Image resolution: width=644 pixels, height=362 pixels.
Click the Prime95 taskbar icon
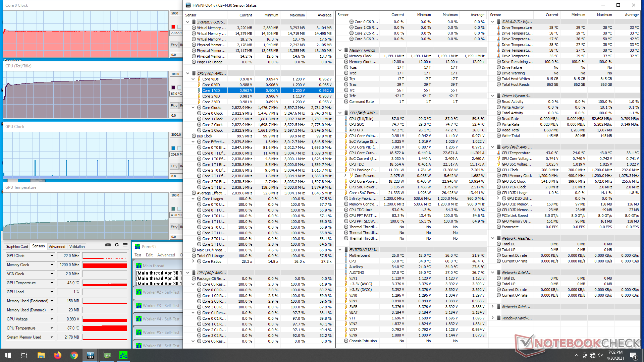(123, 355)
